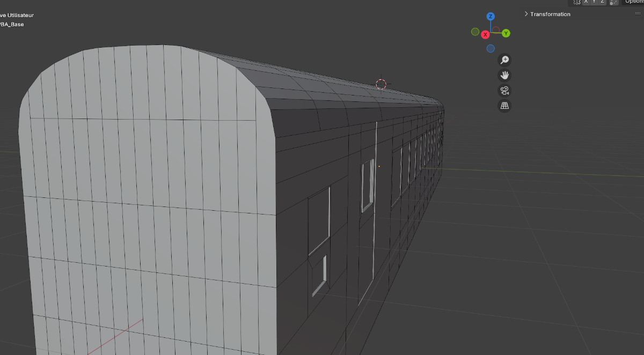
Task: Click the zoom magnifier viewport button
Action: click(504, 60)
